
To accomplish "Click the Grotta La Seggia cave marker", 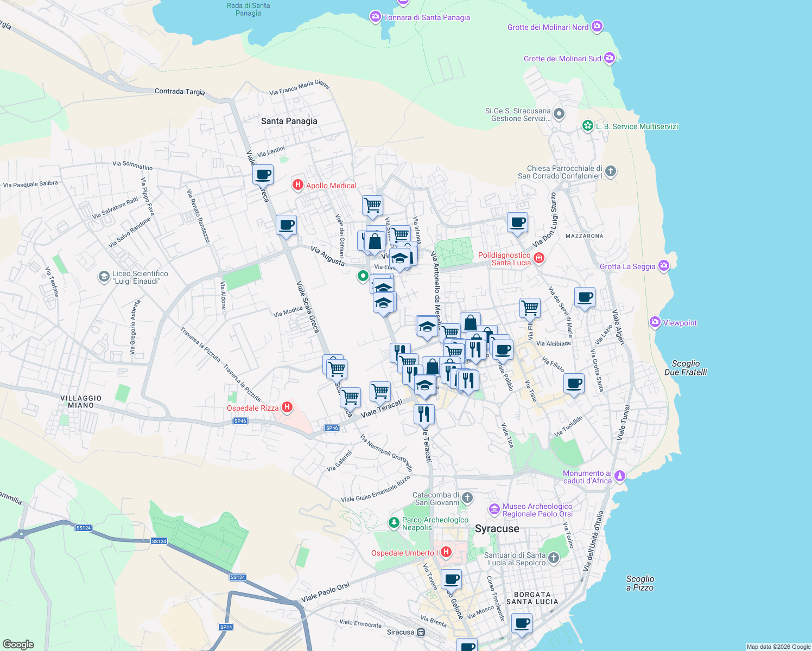I will pyautogui.click(x=663, y=265).
